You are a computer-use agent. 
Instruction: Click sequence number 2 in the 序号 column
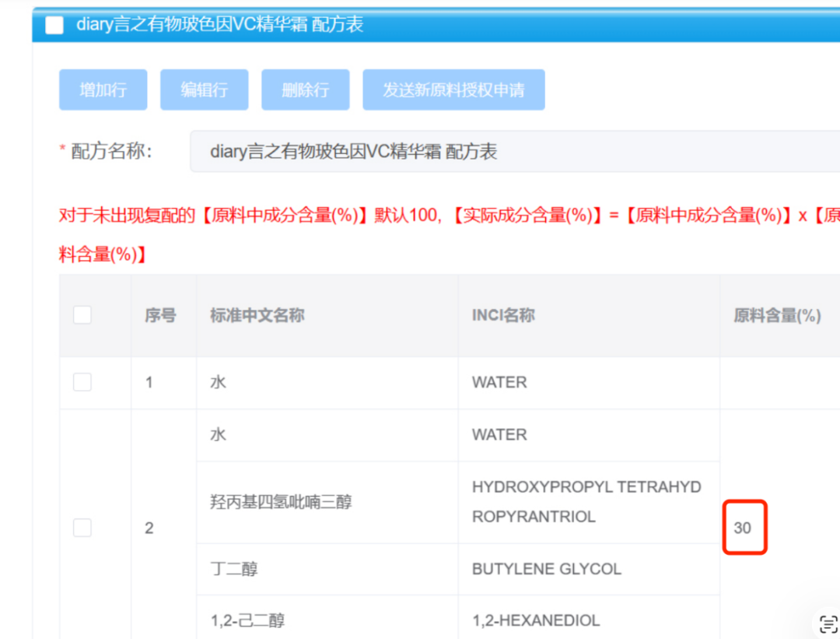149,528
